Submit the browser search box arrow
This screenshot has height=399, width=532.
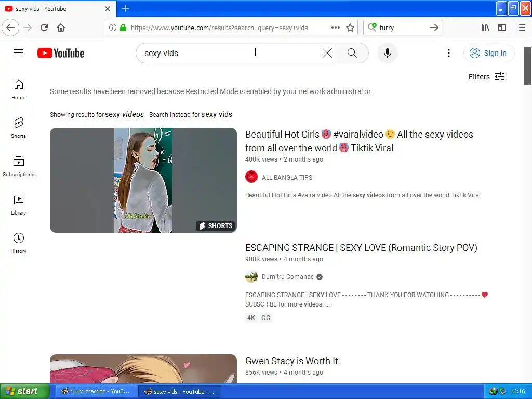click(434, 28)
